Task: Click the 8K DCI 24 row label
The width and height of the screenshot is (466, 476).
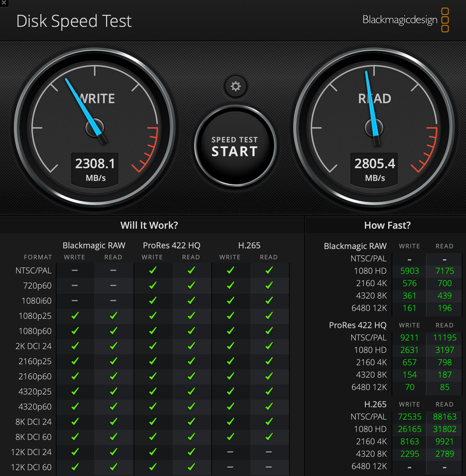Action: coord(33,422)
